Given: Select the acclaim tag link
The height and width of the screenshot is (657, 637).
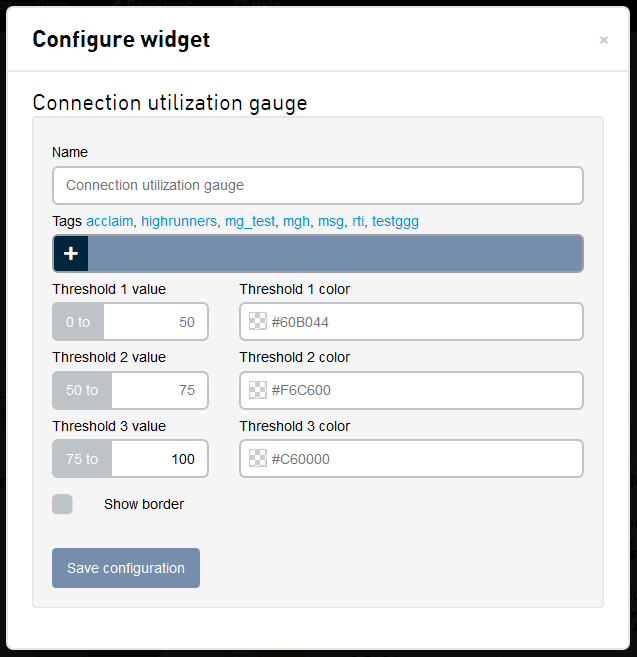Looking at the screenshot, I should [x=109, y=221].
